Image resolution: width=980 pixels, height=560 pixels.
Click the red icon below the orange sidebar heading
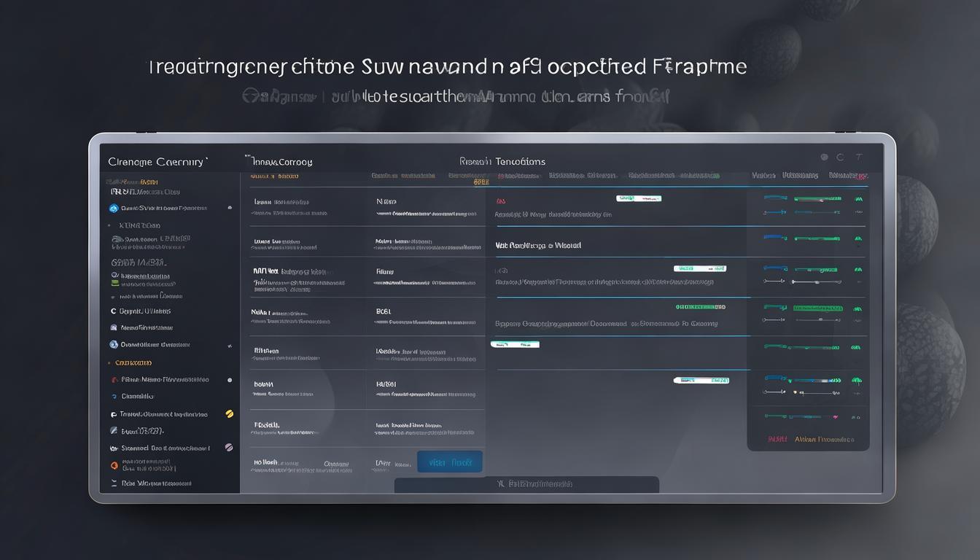pyautogui.click(x=114, y=380)
